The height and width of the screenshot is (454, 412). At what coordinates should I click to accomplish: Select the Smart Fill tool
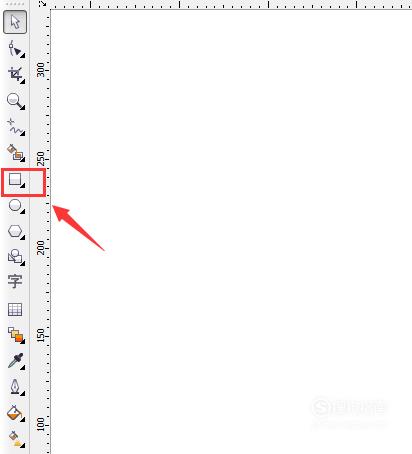click(x=16, y=153)
